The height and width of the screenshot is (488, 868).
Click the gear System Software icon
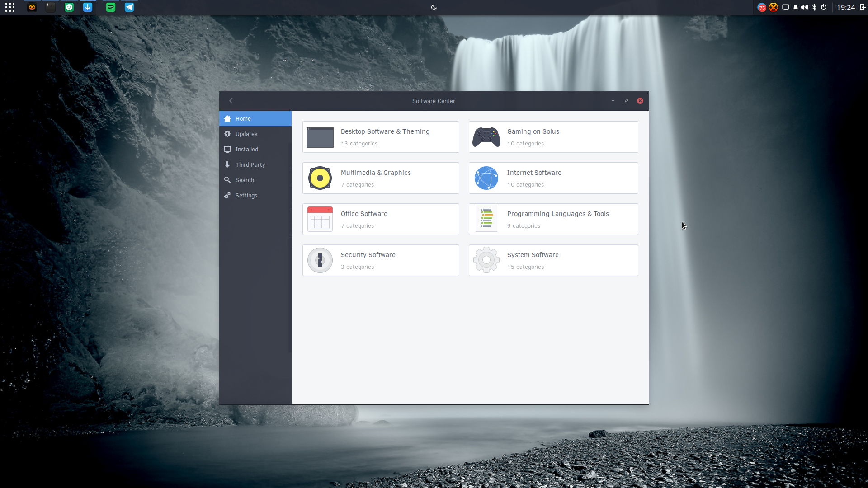[x=486, y=260]
